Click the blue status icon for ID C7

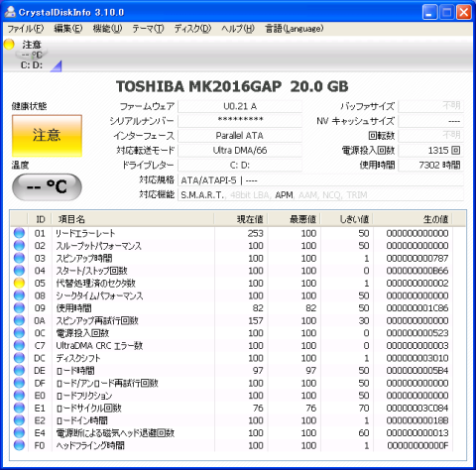tap(19, 345)
